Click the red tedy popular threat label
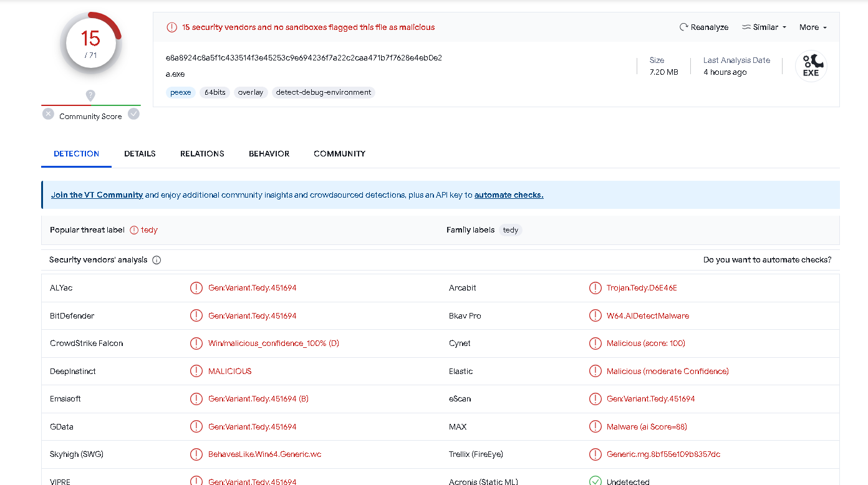 (x=149, y=230)
